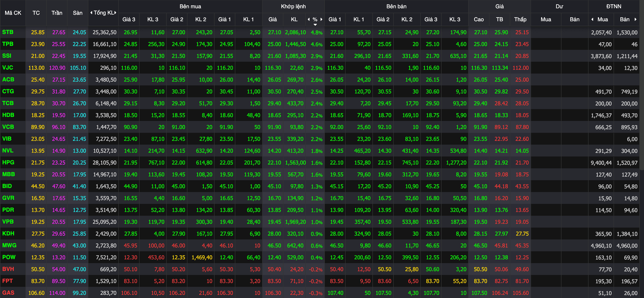Click the Thấp price column header
The width and height of the screenshot is (644, 298).
[520, 19]
